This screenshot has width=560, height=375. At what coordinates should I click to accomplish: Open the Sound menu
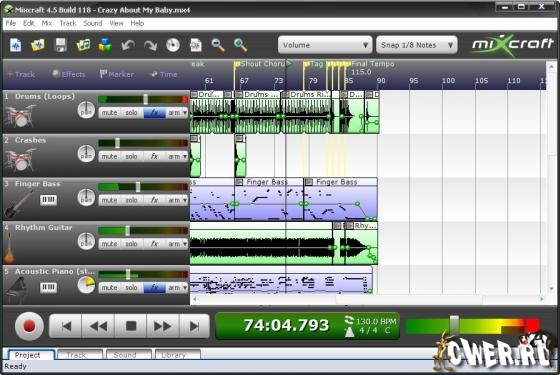tap(92, 23)
